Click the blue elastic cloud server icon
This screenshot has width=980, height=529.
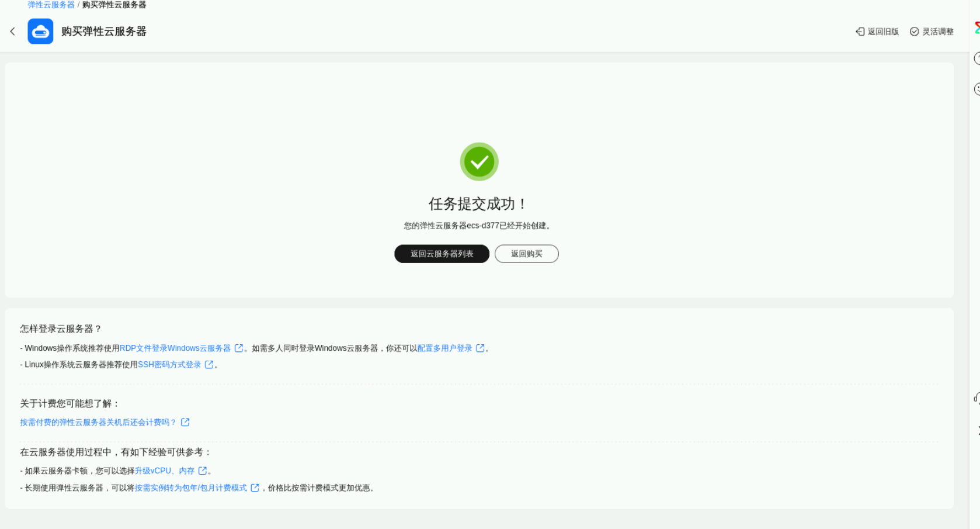tap(40, 32)
